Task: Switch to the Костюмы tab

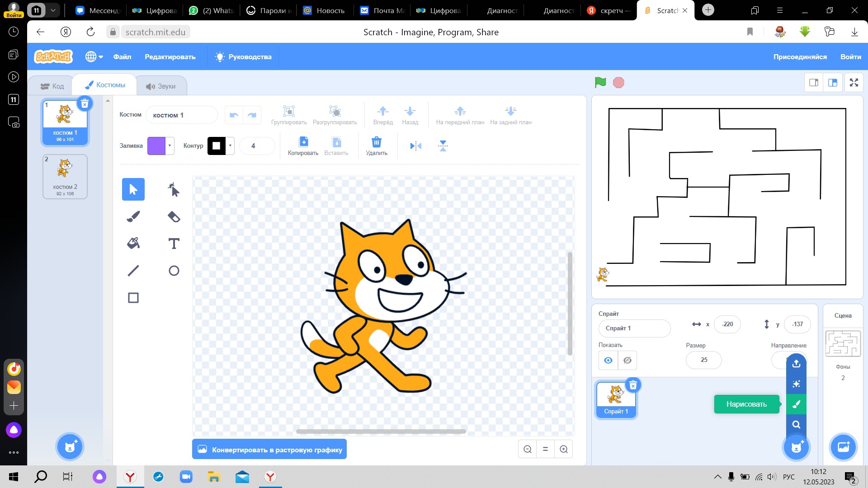Action: coord(105,85)
